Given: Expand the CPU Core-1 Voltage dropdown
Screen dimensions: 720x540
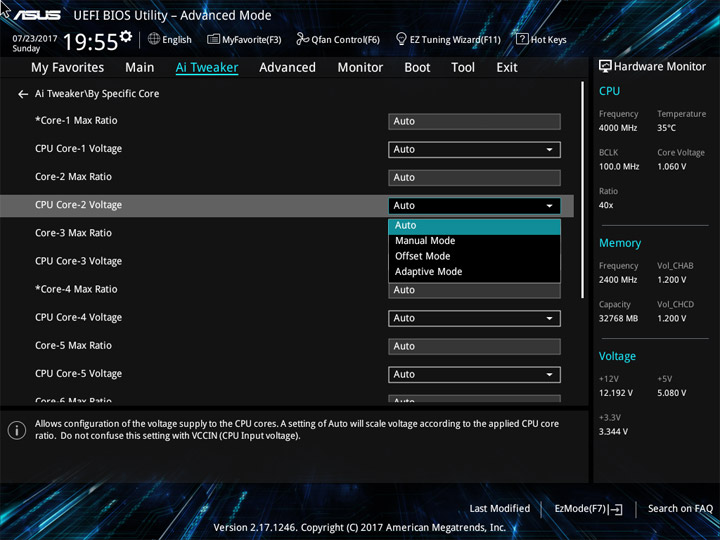Looking at the screenshot, I should (x=474, y=150).
